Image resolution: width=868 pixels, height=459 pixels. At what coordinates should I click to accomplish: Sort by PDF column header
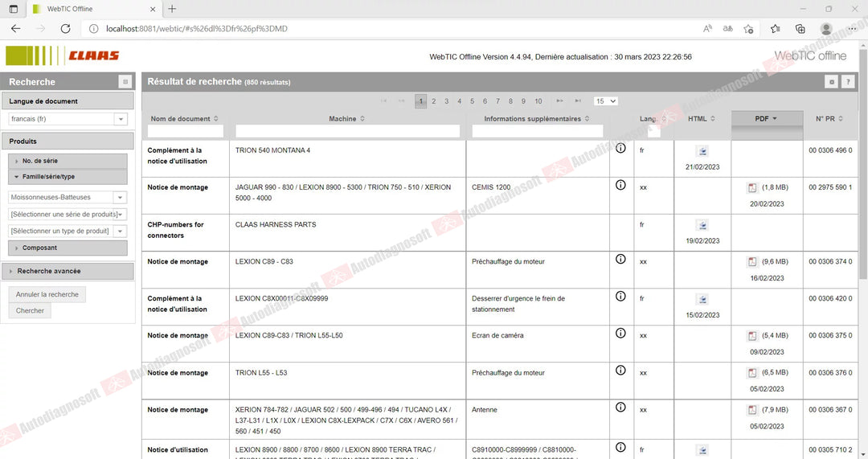click(767, 118)
